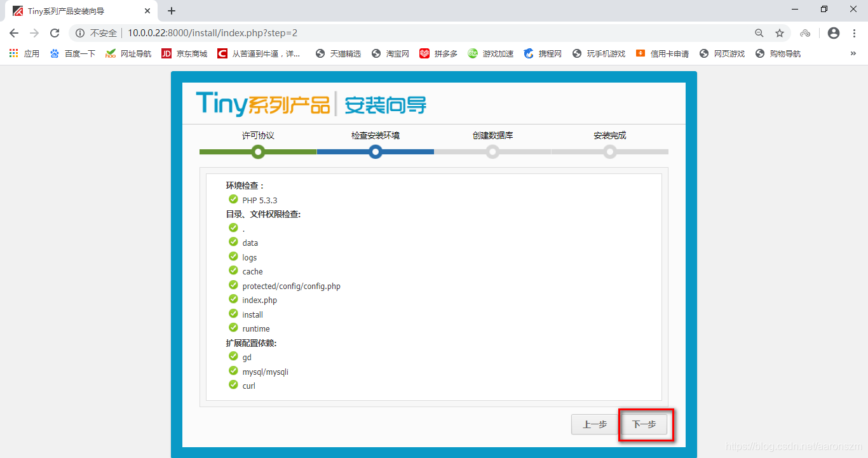
Task: Select the 目录、文件权限检查 heading text
Action: [x=263, y=214]
